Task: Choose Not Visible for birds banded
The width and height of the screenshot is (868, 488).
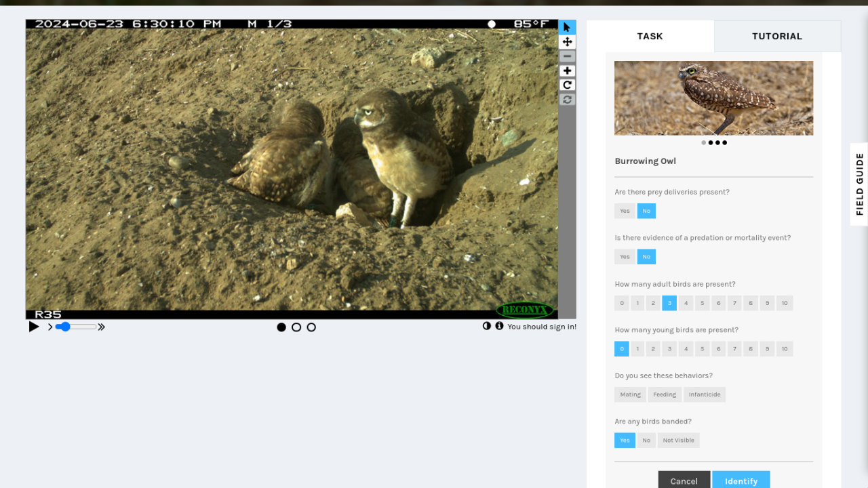Action: coord(679,441)
